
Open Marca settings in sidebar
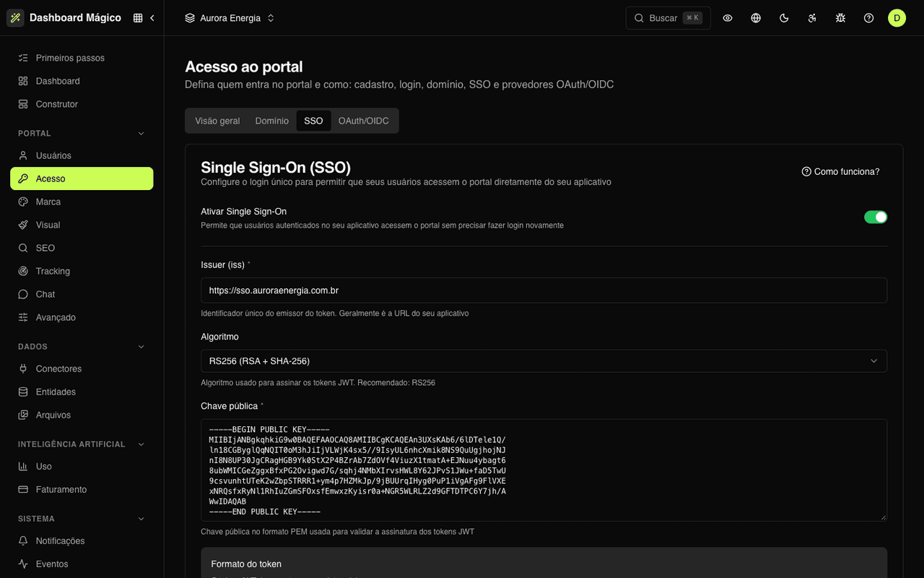[82, 202]
